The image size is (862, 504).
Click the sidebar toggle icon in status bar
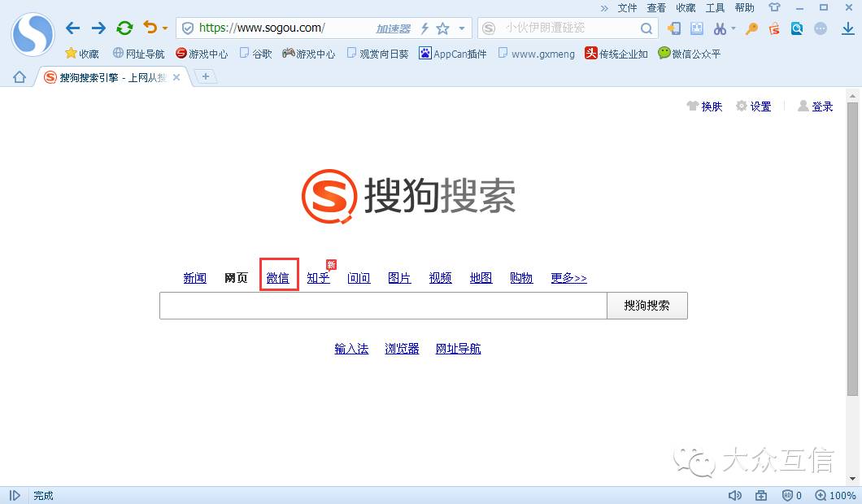pos(15,495)
